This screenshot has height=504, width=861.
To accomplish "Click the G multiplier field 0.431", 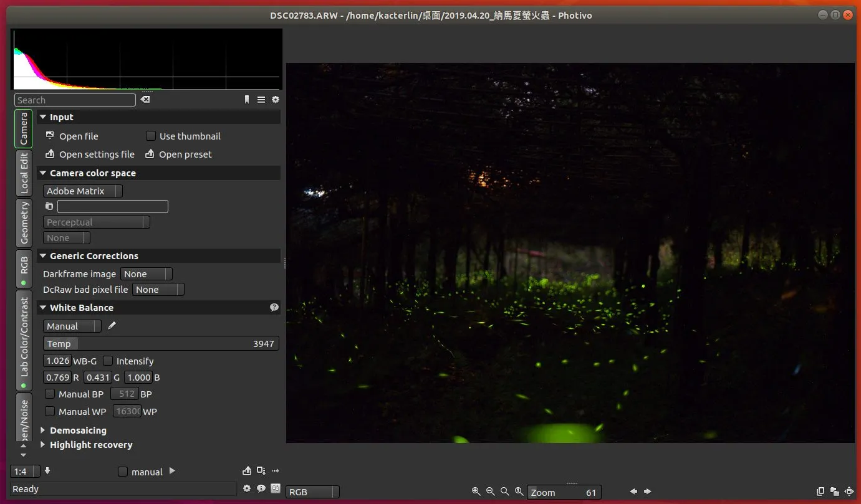I will [98, 377].
